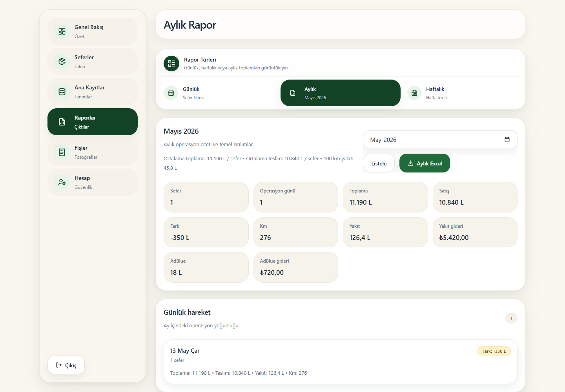Open the month picker calendar icon

[x=507, y=140]
